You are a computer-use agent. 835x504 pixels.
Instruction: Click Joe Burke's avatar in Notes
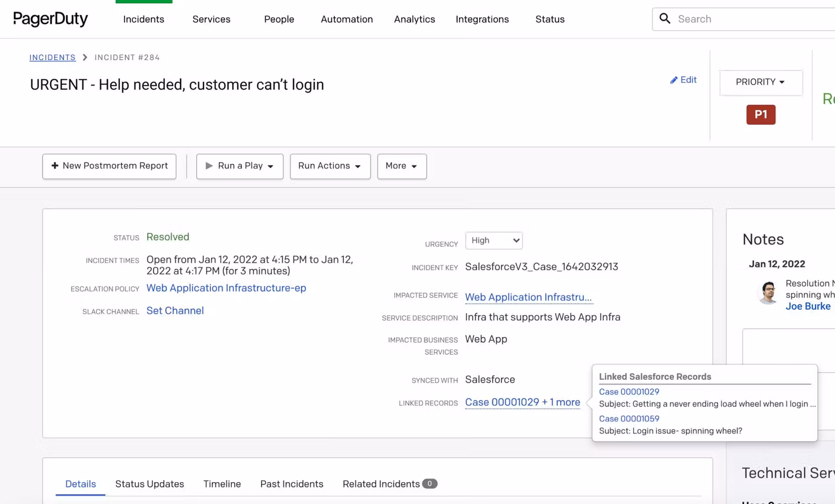(768, 292)
